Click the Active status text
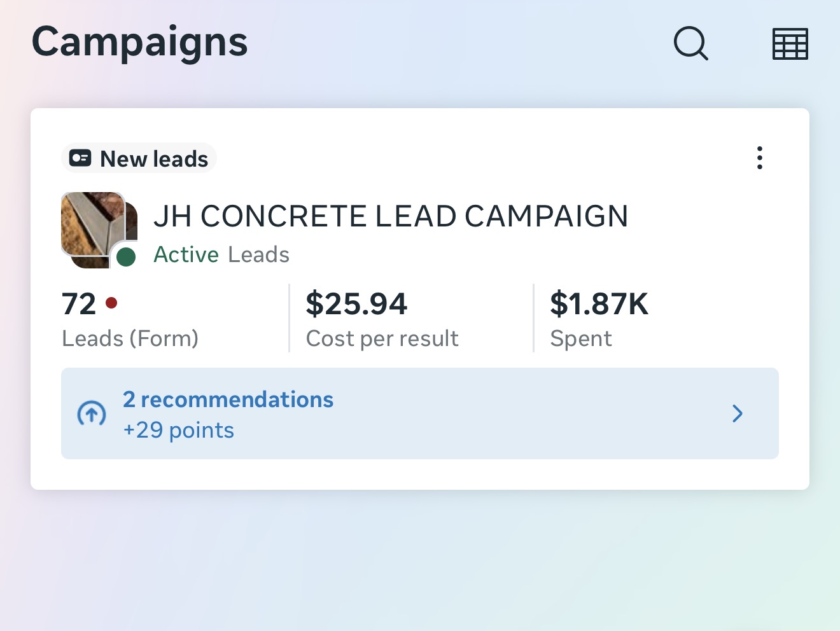Viewport: 840px width, 631px height. [186, 254]
